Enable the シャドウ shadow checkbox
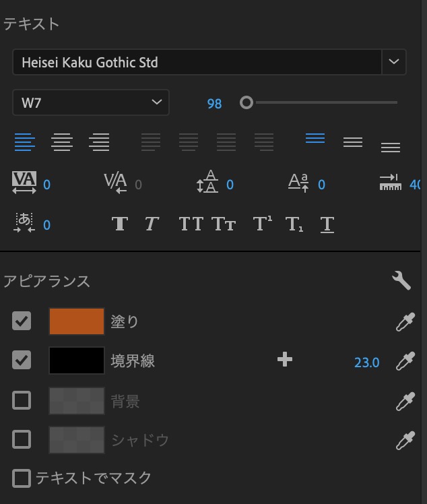The width and height of the screenshot is (427, 504). 22,439
